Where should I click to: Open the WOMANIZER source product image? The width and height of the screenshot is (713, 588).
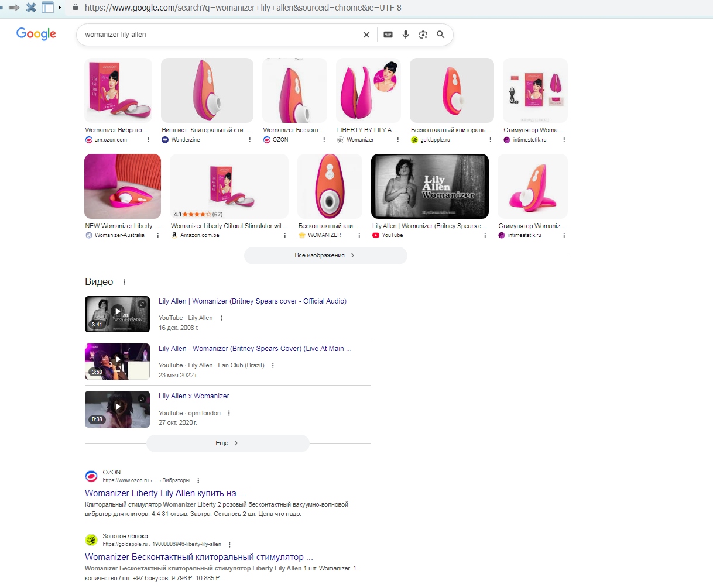(330, 186)
